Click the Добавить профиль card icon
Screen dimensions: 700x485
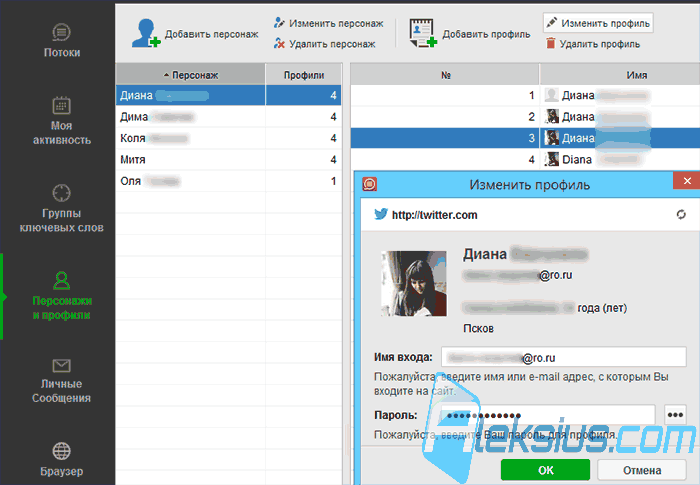[422, 33]
